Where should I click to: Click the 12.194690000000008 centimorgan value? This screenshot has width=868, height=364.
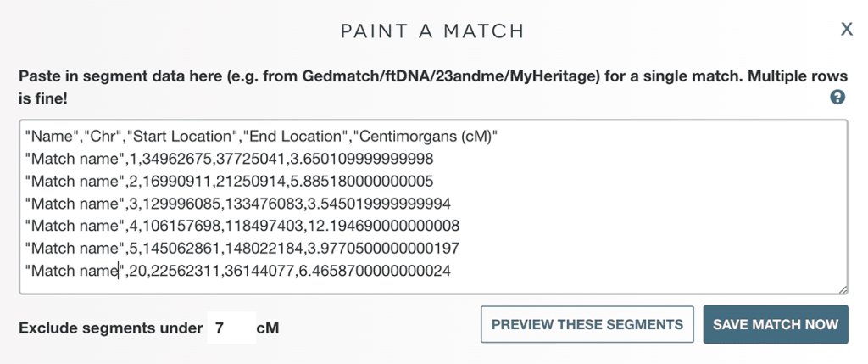[x=388, y=226]
